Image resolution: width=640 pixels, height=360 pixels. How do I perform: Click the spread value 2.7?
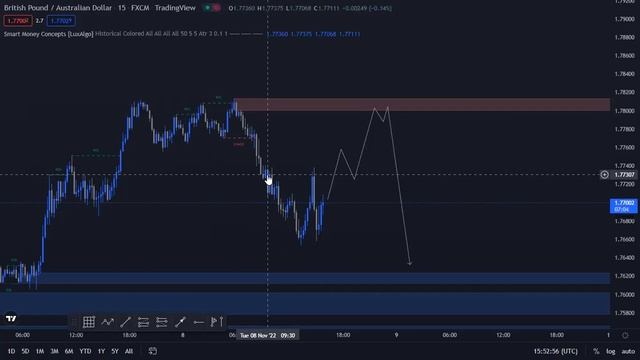click(x=40, y=21)
